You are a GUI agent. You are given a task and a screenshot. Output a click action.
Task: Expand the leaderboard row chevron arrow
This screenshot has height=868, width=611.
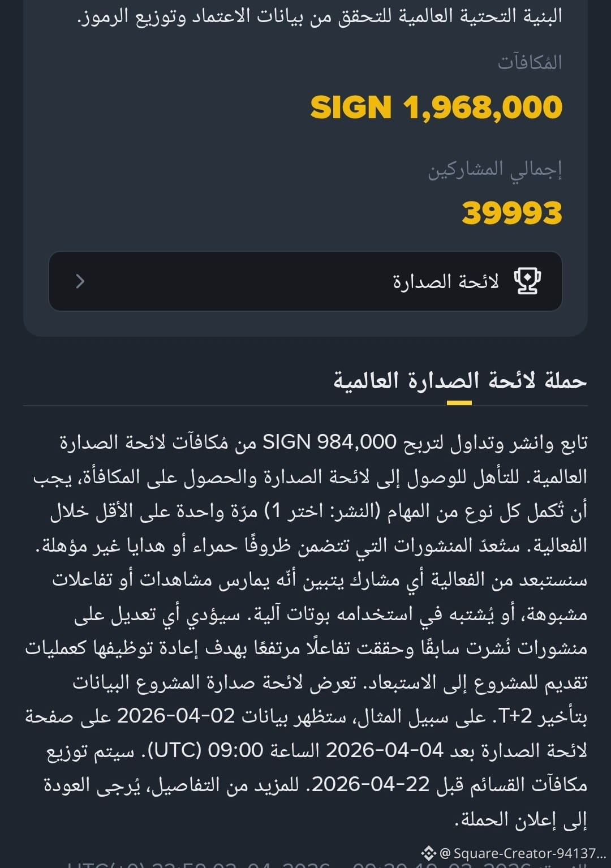[x=80, y=281]
